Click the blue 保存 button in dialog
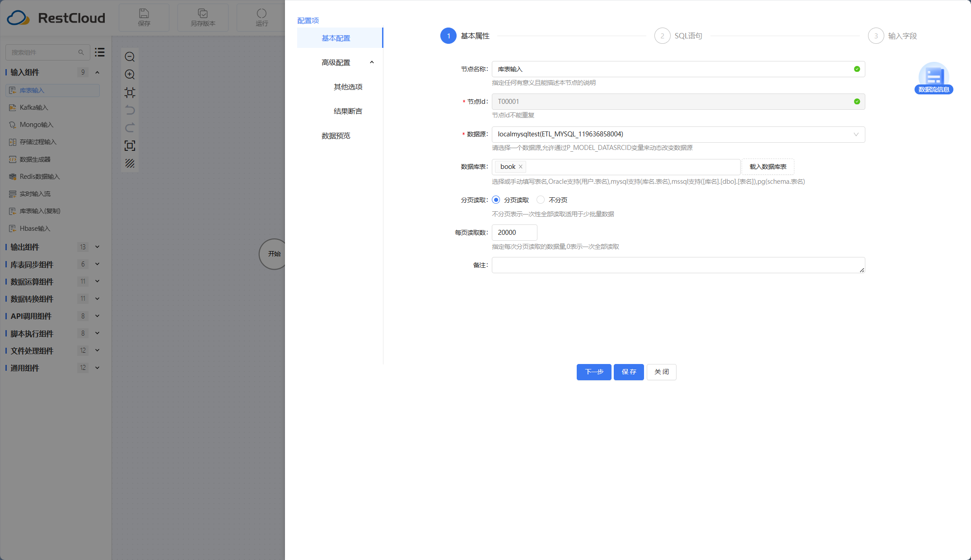Viewport: 971px width, 560px height. [629, 372]
